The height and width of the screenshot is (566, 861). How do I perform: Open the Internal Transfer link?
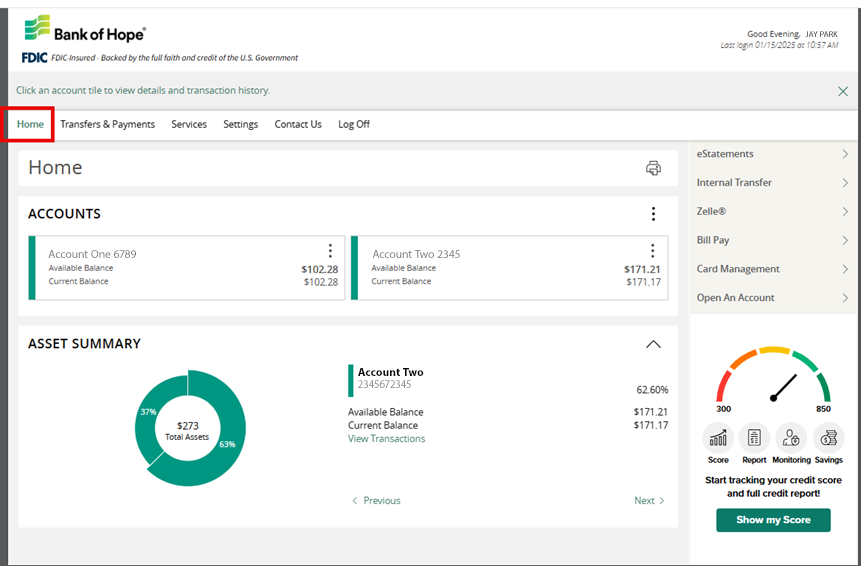coord(734,183)
